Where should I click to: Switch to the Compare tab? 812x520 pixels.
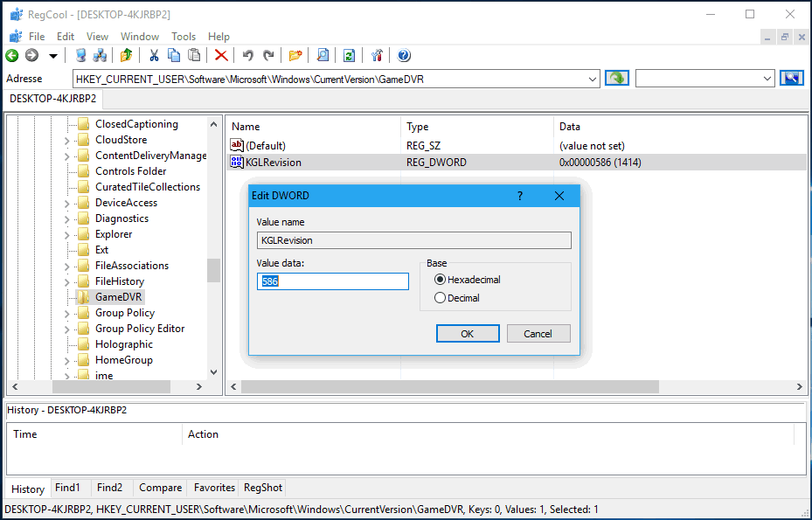click(x=161, y=488)
